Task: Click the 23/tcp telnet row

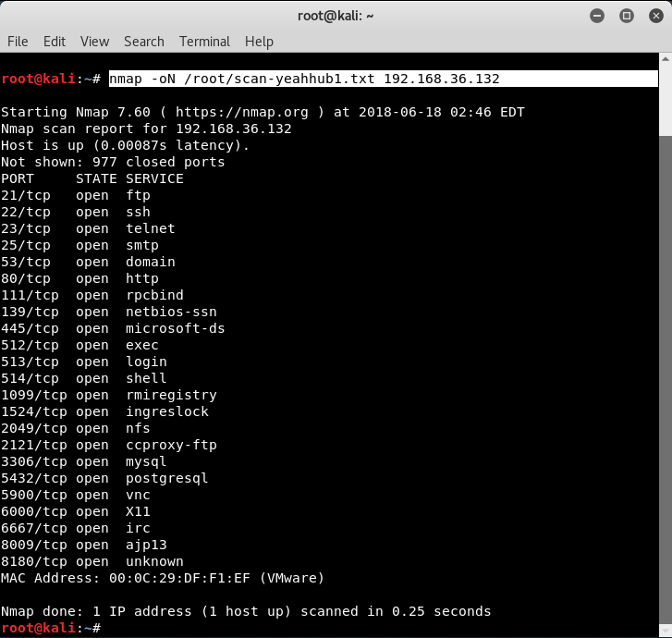Action: (x=88, y=228)
